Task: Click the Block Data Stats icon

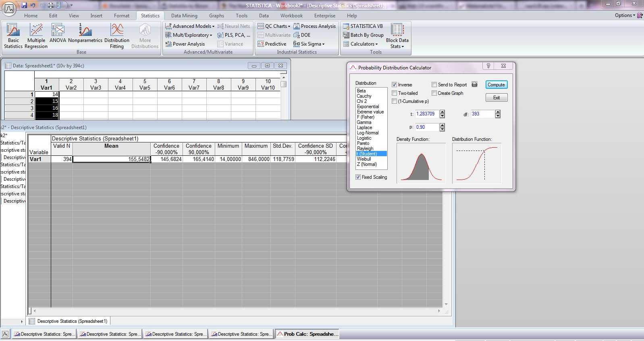Action: (x=397, y=36)
